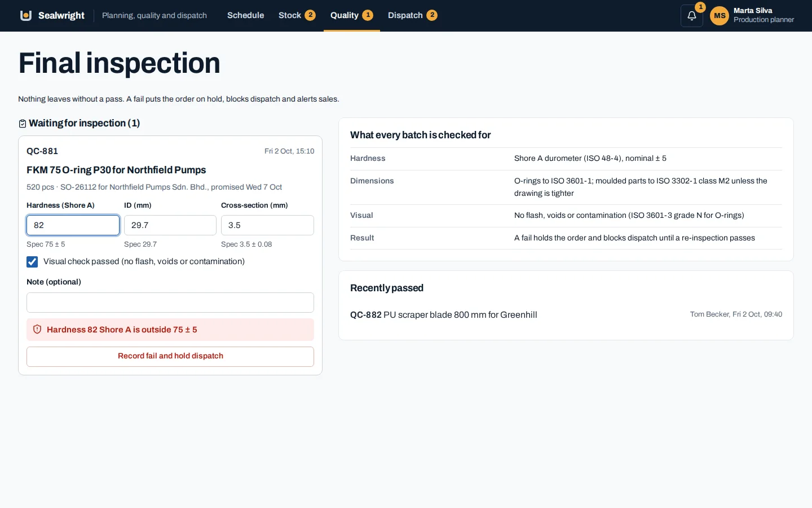
Task: Click the Sealwright brand name
Action: [x=61, y=15]
